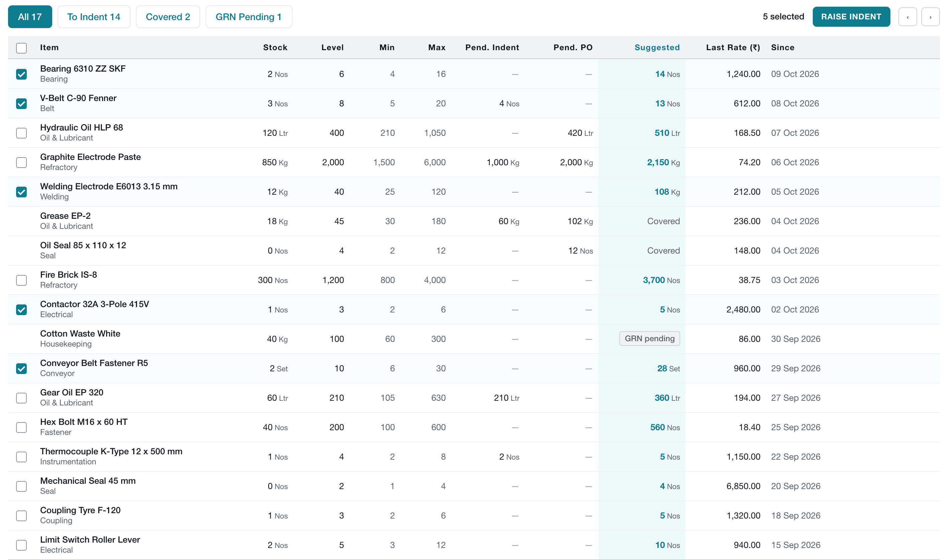
Task: Click Pend. Indent column header
Action: (x=492, y=48)
